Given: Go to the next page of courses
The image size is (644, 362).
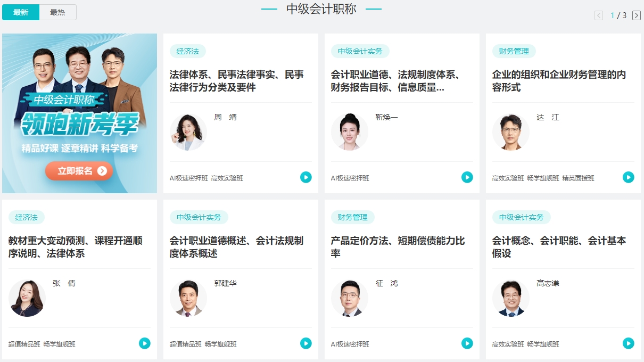Looking at the screenshot, I should tap(637, 16).
